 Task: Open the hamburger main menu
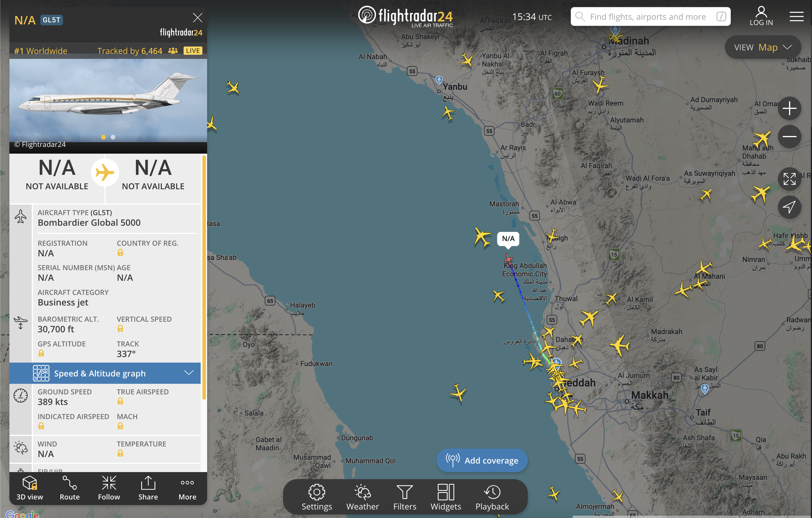(796, 16)
